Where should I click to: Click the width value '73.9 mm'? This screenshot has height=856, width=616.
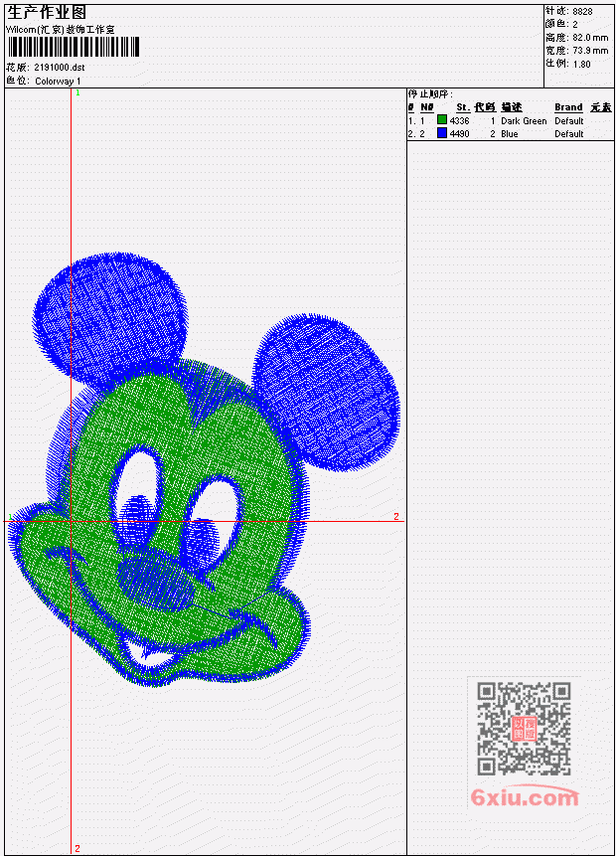coord(590,51)
